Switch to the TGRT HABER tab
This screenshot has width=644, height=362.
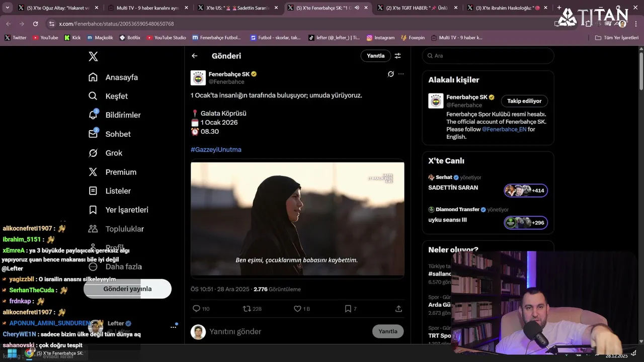417,8
